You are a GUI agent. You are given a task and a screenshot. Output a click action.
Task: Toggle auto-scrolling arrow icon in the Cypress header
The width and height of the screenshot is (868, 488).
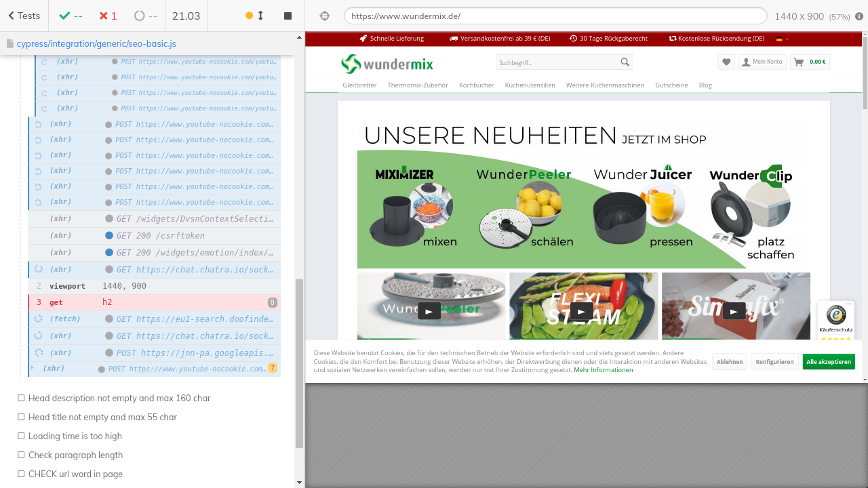click(260, 16)
